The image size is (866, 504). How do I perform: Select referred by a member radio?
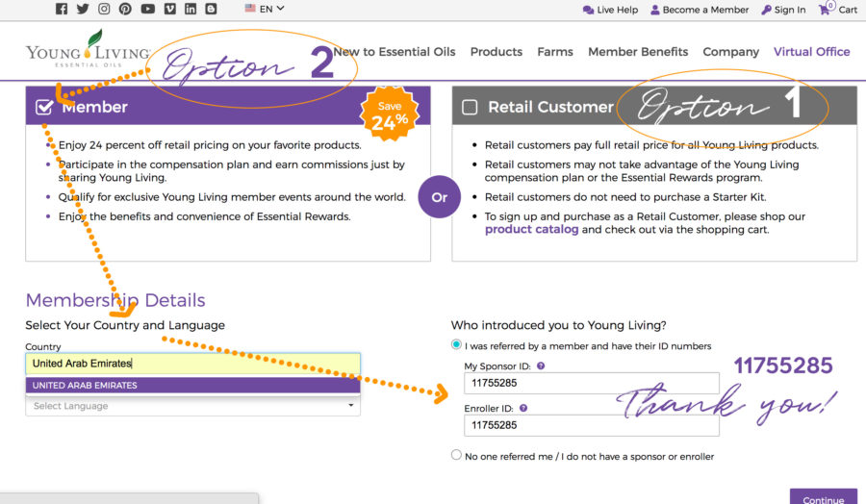(x=456, y=344)
